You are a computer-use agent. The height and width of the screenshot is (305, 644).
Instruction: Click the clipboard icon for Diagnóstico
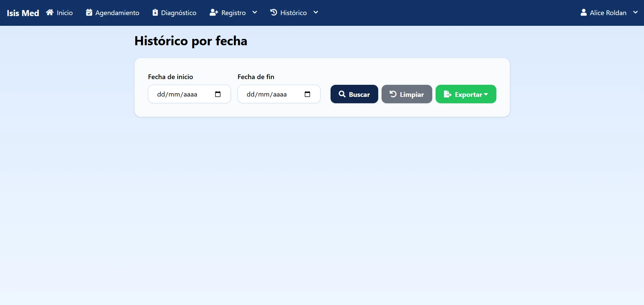(x=155, y=12)
